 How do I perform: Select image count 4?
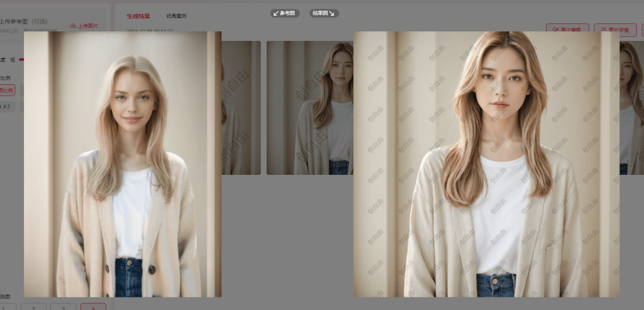click(93, 307)
